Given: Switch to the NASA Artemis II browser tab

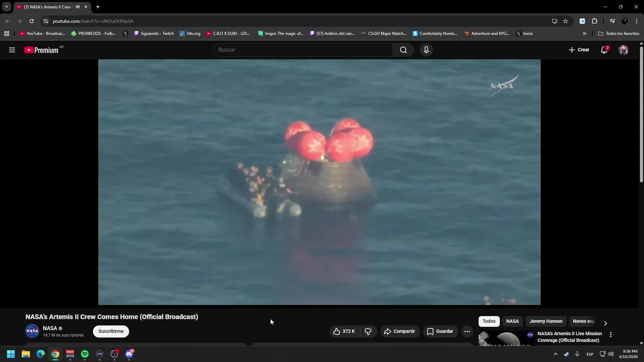Looking at the screenshot, I should (x=48, y=7).
